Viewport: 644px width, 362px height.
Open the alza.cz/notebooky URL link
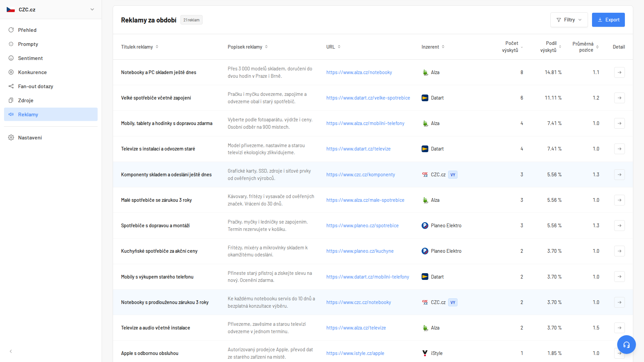click(x=359, y=72)
